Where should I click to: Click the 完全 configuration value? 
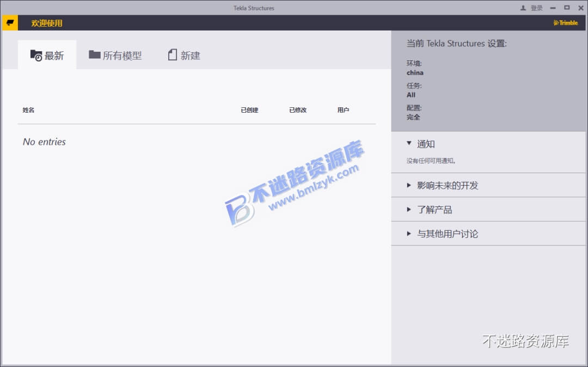pos(413,117)
